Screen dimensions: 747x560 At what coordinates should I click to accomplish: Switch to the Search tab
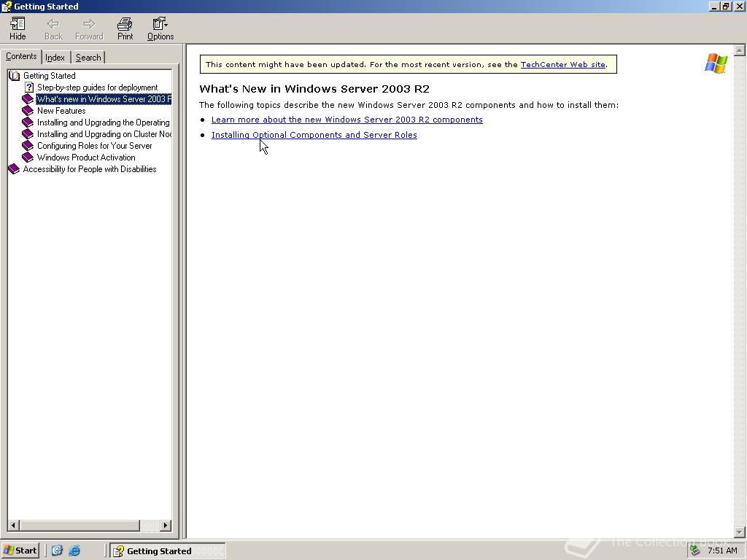88,58
